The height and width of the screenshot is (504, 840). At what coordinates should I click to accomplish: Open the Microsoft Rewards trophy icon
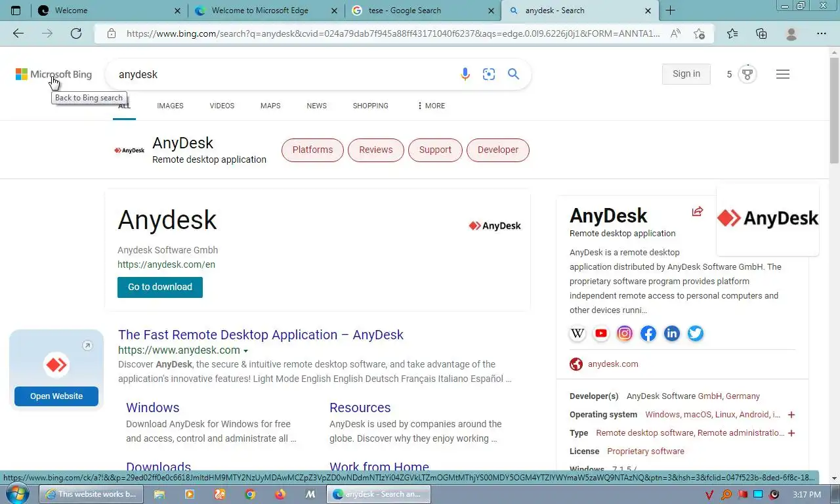point(747,74)
